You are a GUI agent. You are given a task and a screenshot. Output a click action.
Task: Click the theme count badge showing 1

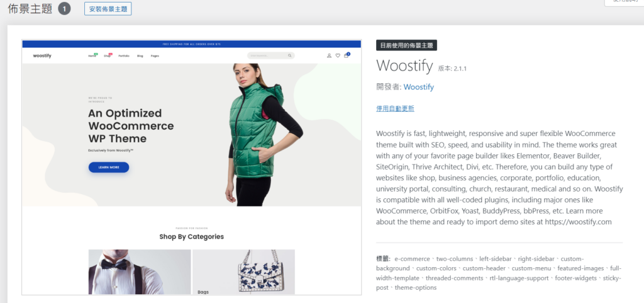pyautogui.click(x=64, y=9)
